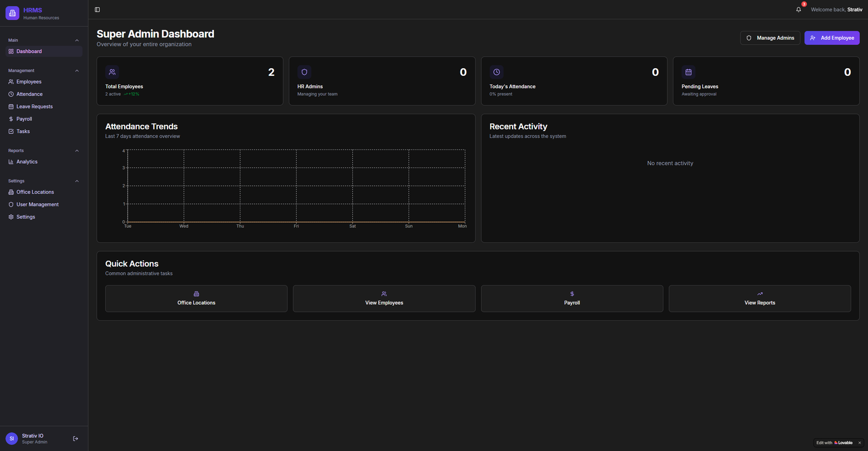The width and height of the screenshot is (868, 451).
Task: Click the building icon in Office Locations quick action
Action: click(x=196, y=294)
